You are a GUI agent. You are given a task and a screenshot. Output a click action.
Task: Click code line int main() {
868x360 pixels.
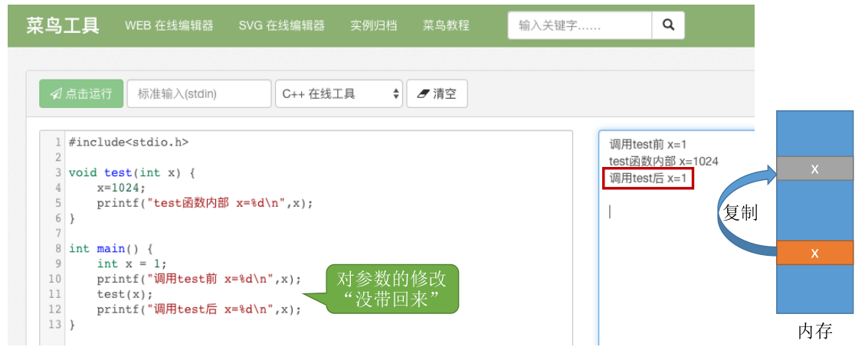[110, 249]
